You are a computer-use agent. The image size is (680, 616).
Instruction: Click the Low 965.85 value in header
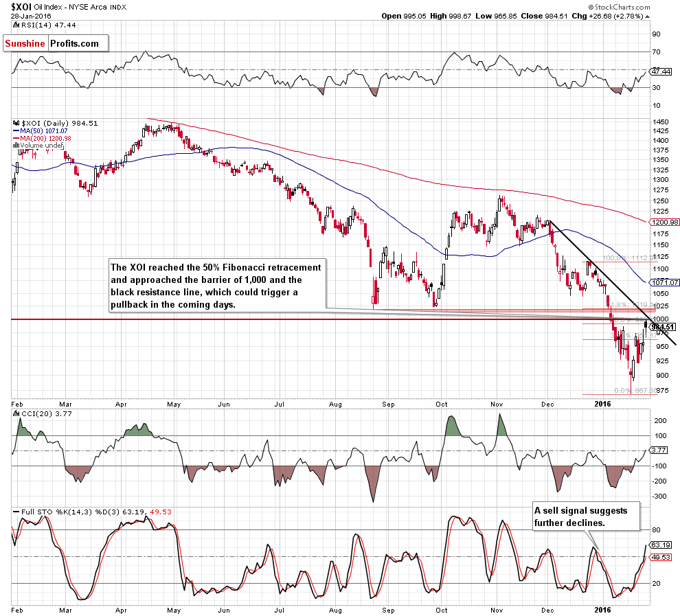coord(496,16)
